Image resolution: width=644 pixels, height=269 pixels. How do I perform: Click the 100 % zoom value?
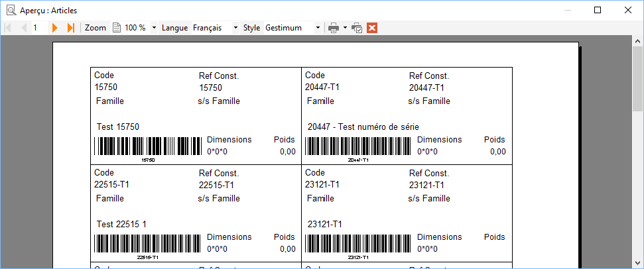coord(135,28)
